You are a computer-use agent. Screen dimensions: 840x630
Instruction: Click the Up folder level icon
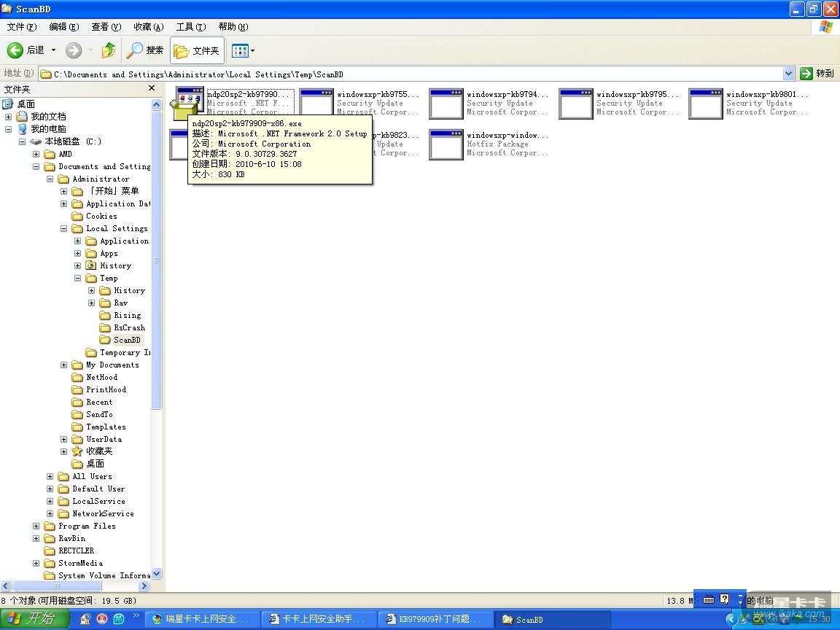pyautogui.click(x=109, y=50)
